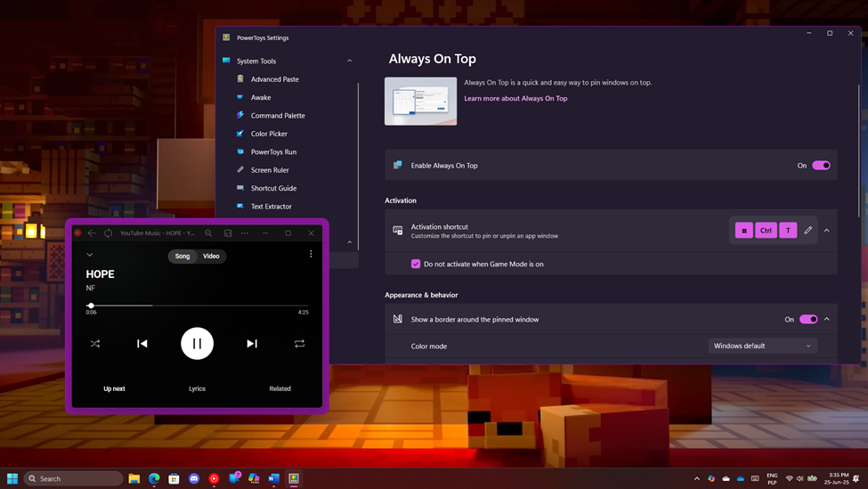The image size is (868, 489).
Task: Open the YouTube Music title bar ellipsis menu
Action: (245, 233)
